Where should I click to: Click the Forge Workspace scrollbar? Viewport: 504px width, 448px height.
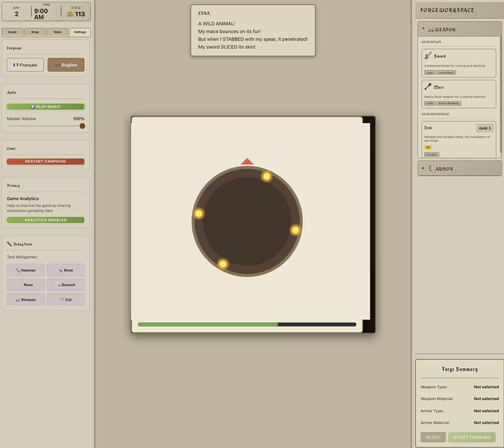(501, 94)
